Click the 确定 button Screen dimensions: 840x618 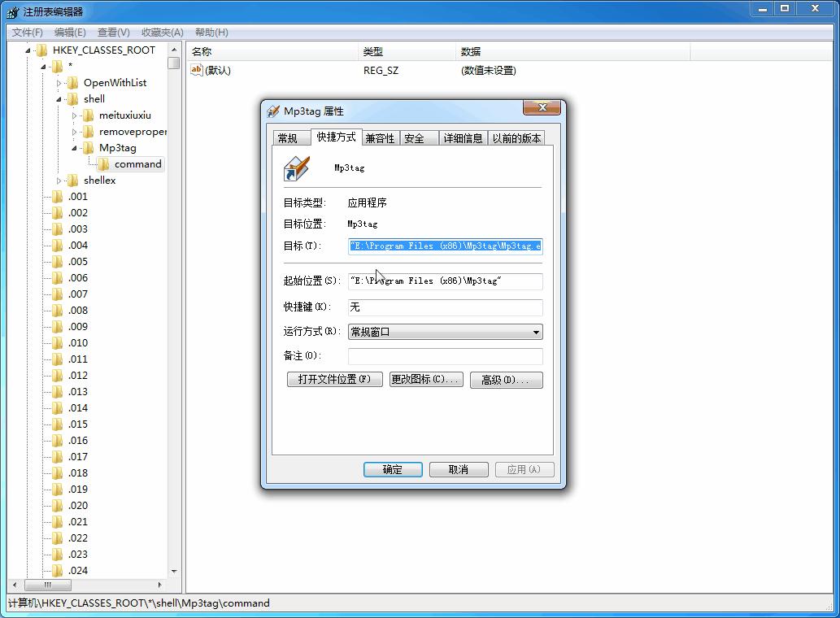(x=393, y=470)
